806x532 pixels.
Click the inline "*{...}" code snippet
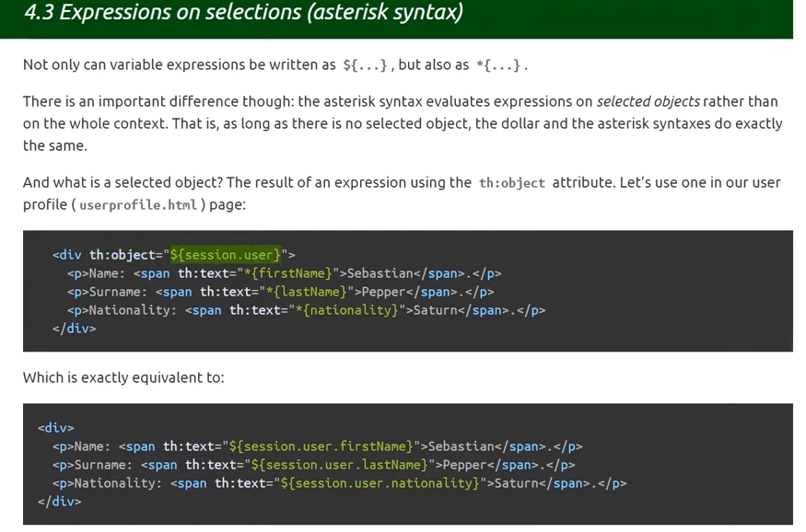coord(500,65)
